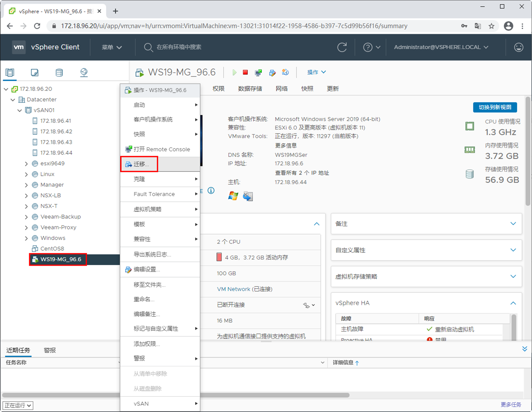Open 更多信息 link under VMware Tools
The width and height of the screenshot is (532, 412).
(286, 146)
